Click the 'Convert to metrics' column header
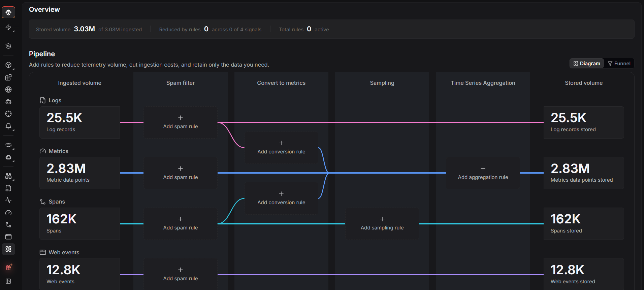Image resolution: width=644 pixels, height=290 pixels. click(281, 83)
